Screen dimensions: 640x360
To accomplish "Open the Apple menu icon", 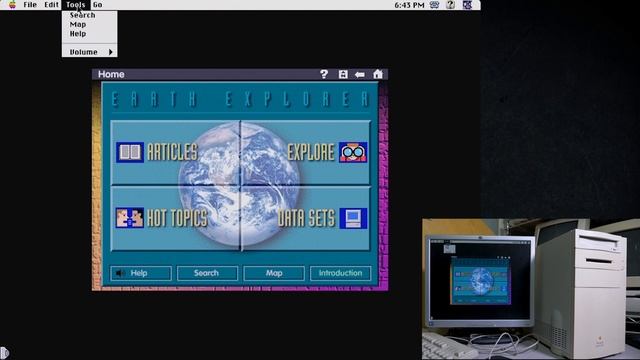I will coord(12,5).
